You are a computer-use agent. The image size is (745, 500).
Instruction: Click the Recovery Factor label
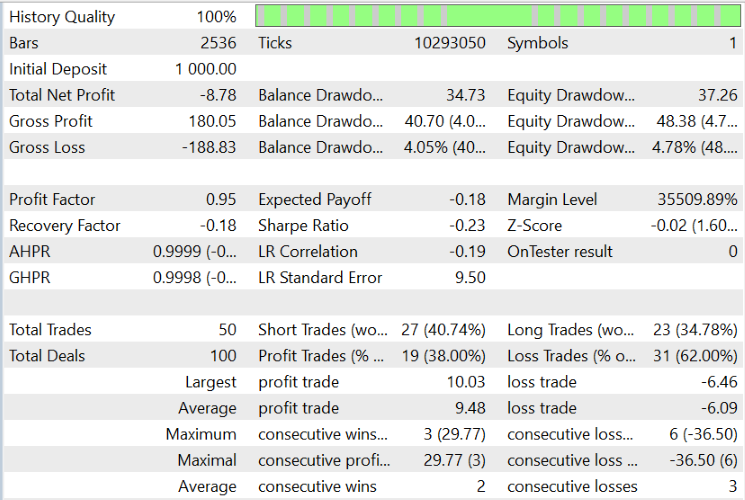click(65, 226)
